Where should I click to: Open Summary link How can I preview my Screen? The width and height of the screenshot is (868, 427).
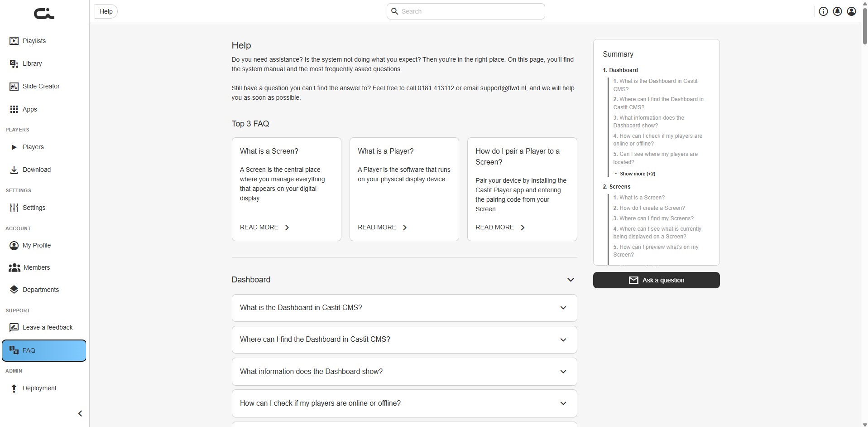point(656,251)
